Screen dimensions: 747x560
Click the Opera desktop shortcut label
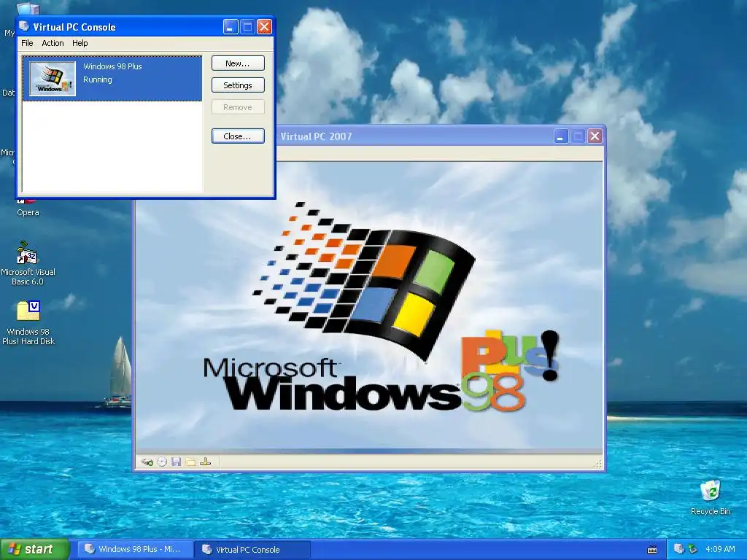tap(28, 212)
